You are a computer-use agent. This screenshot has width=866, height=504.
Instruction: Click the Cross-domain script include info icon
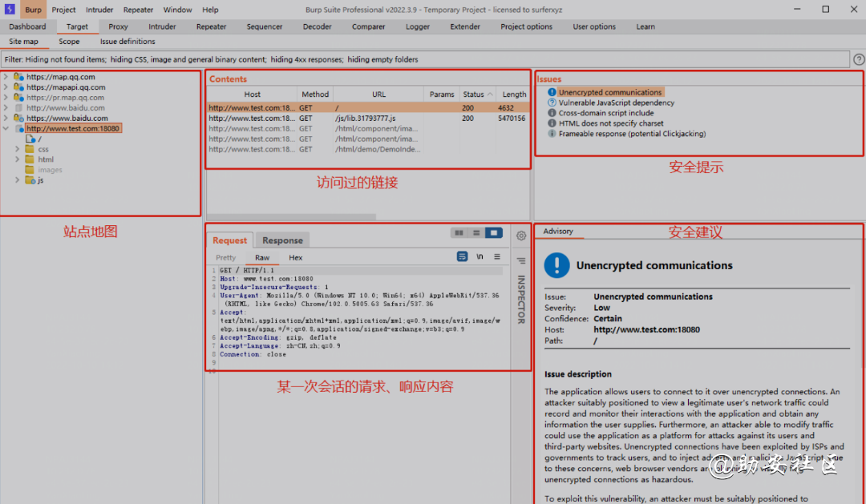click(x=552, y=113)
